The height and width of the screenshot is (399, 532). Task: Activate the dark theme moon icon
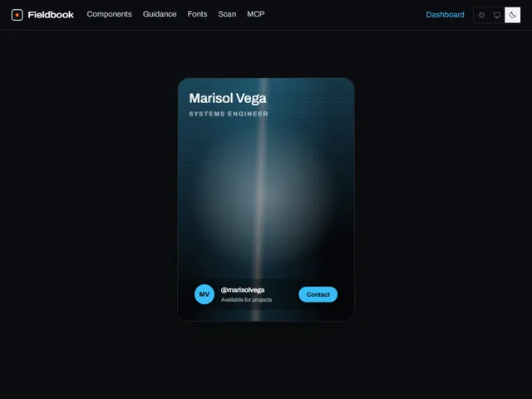click(x=512, y=15)
